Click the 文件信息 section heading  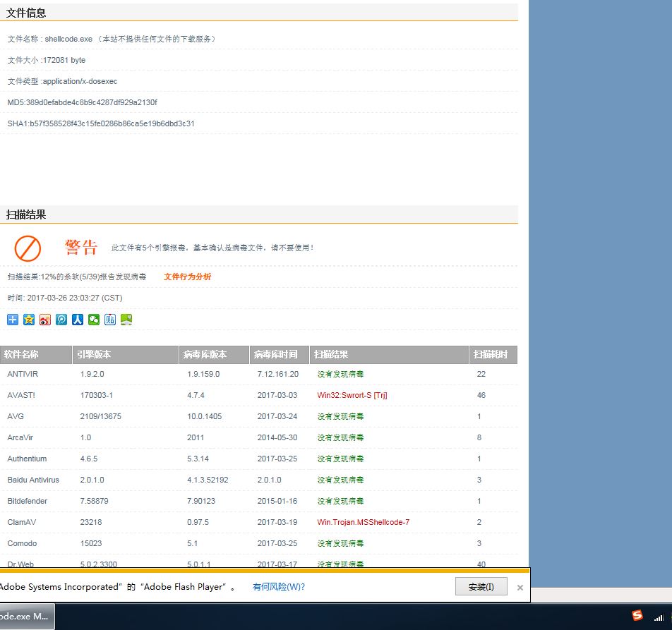(x=26, y=13)
